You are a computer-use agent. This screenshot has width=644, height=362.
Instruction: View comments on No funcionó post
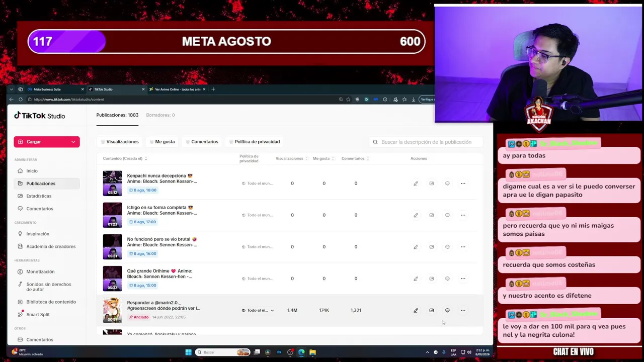point(447,247)
